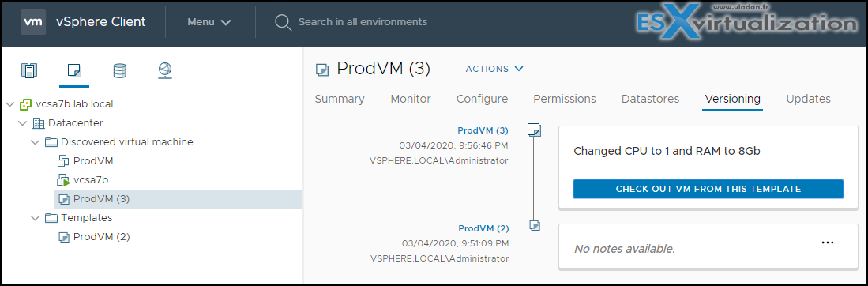The width and height of the screenshot is (868, 286).
Task: Open the ProdVM (2) version link
Action: [483, 228]
